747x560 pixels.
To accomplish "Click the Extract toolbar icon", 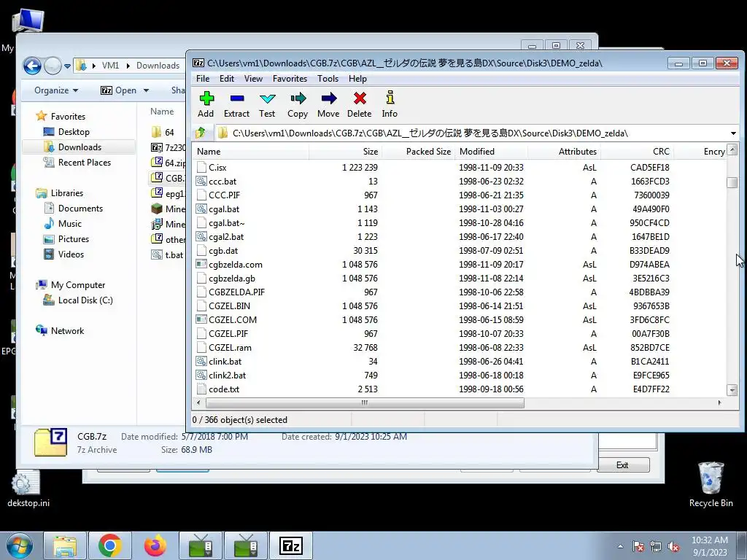I will [x=237, y=98].
